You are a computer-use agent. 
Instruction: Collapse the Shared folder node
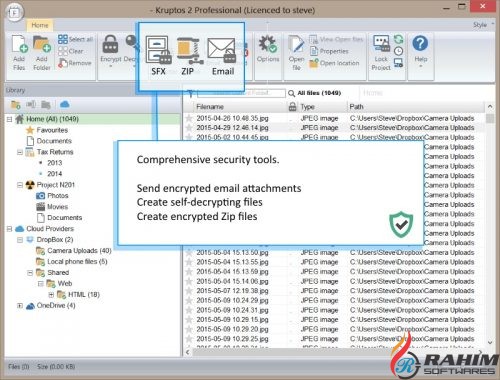pyautogui.click(x=30, y=273)
